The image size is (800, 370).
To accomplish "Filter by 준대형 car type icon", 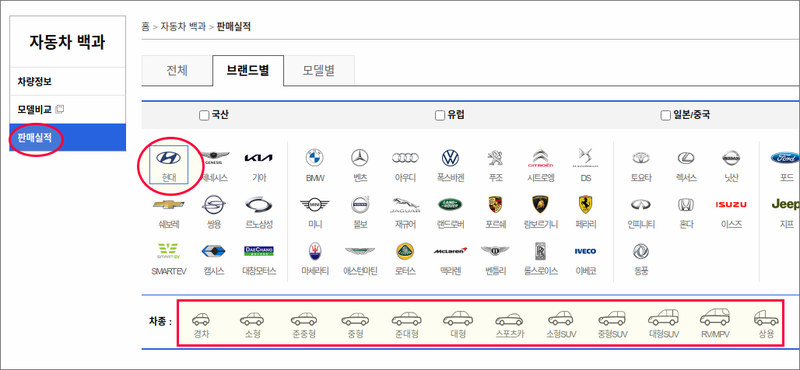I will point(407,319).
